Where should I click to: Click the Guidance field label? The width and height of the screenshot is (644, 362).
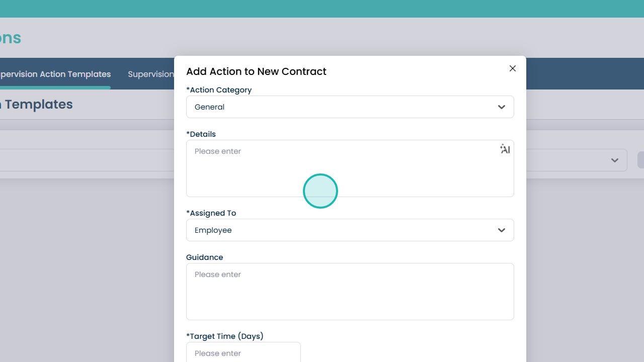click(x=204, y=257)
